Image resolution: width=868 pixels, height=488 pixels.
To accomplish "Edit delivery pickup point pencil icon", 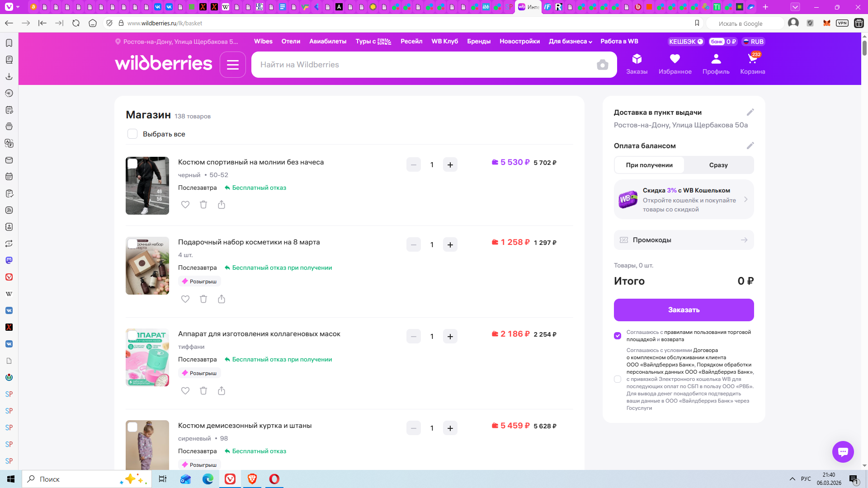I will point(750,112).
